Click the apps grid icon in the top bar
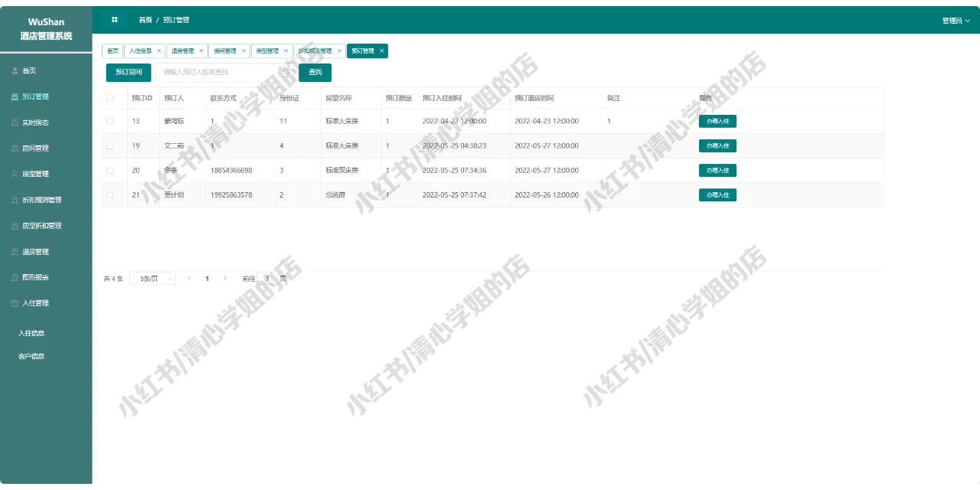The width and height of the screenshot is (980, 490). [113, 19]
